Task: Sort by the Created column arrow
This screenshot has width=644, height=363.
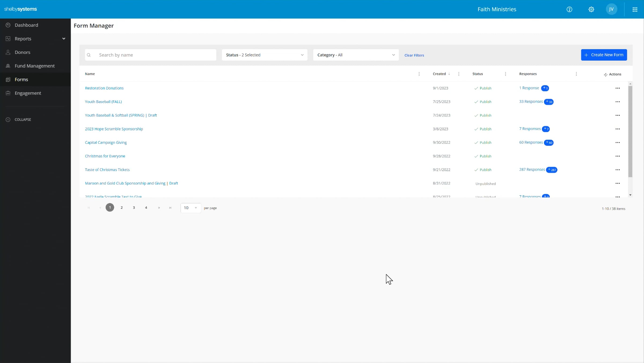Action: coord(449,74)
